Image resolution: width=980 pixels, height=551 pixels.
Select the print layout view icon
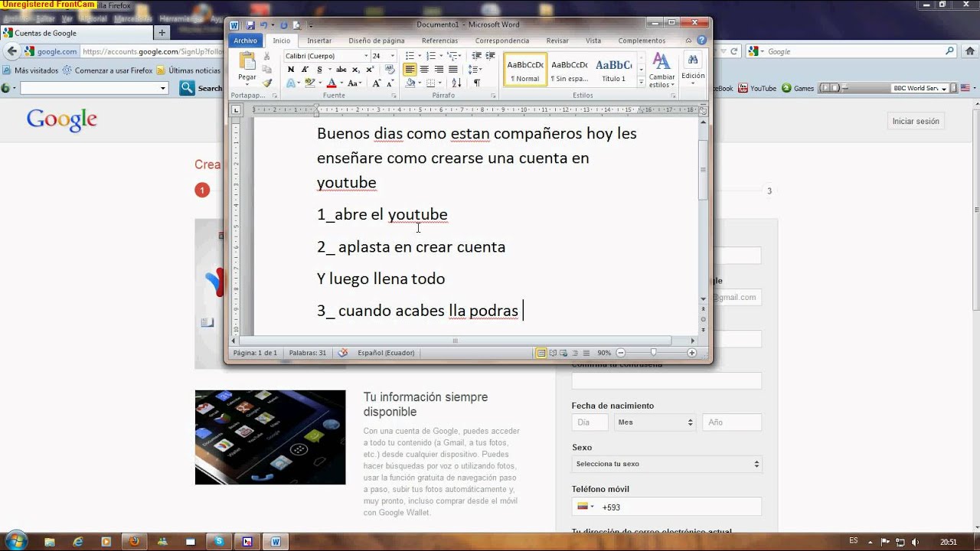point(541,353)
